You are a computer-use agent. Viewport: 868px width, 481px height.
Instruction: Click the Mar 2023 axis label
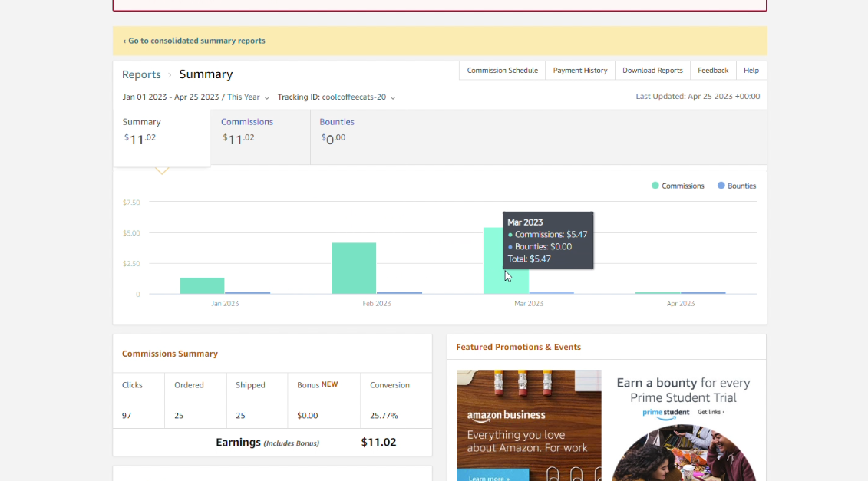click(x=529, y=303)
